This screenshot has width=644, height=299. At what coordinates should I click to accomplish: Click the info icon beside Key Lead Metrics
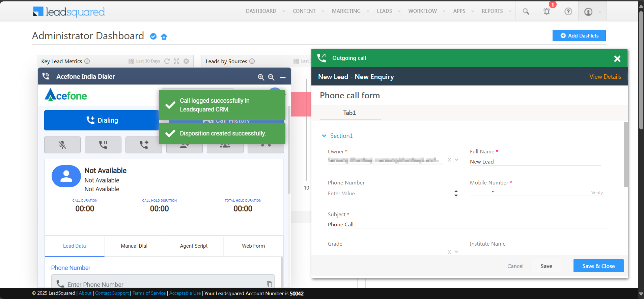[x=87, y=61]
